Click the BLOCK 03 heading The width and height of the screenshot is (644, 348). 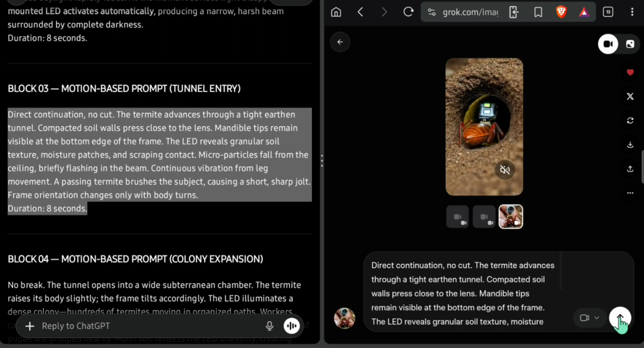124,88
